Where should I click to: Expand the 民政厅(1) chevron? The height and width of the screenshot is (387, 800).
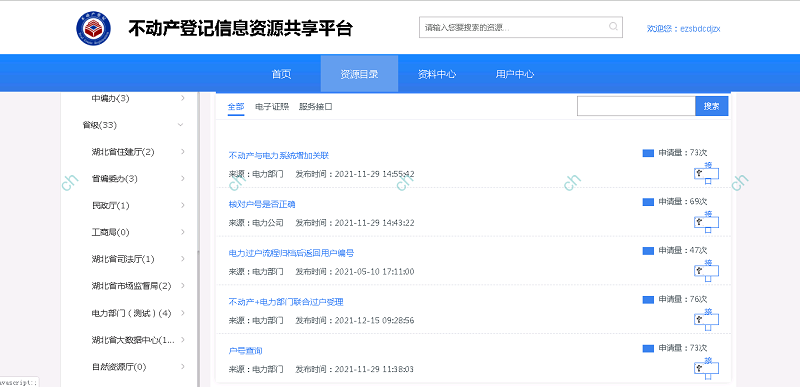183,205
